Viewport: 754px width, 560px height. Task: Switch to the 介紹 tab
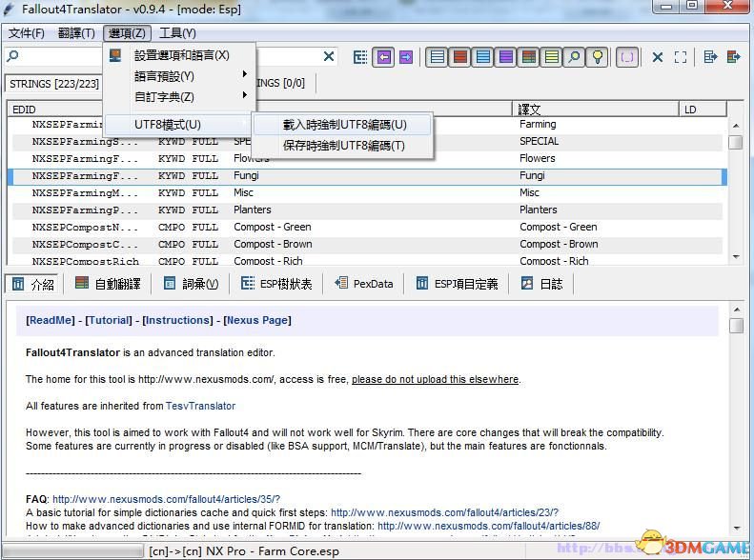point(32,284)
